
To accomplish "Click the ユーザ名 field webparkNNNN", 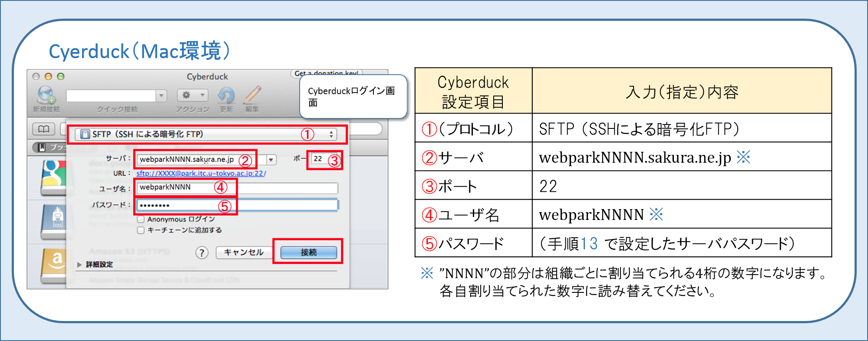I will point(237,187).
